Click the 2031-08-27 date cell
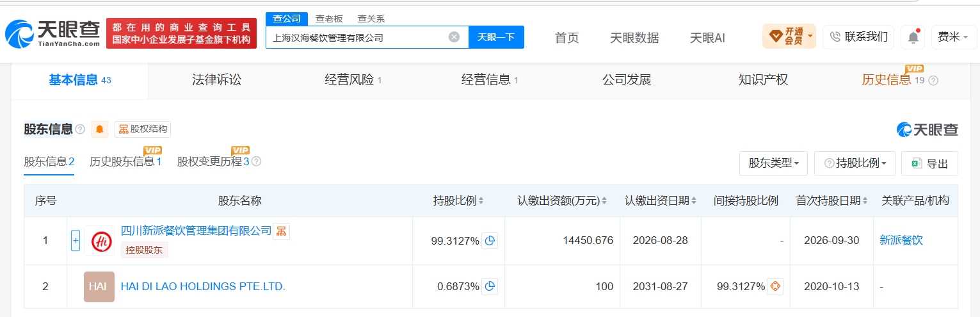The width and height of the screenshot is (980, 317). [659, 286]
